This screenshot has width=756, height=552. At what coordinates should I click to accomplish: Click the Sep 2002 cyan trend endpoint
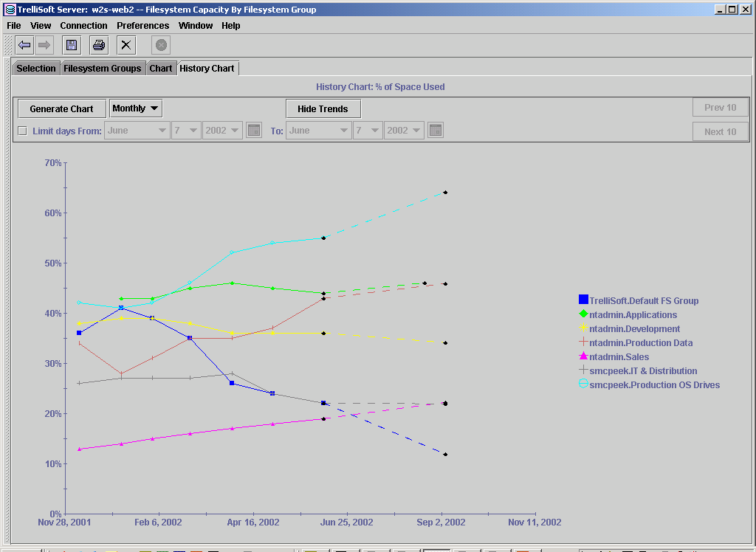(x=445, y=193)
